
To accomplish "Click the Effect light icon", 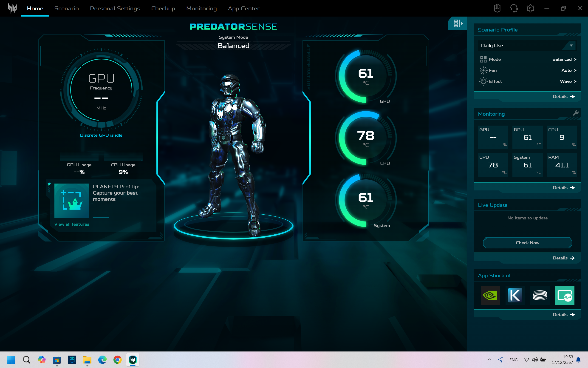I will (483, 81).
